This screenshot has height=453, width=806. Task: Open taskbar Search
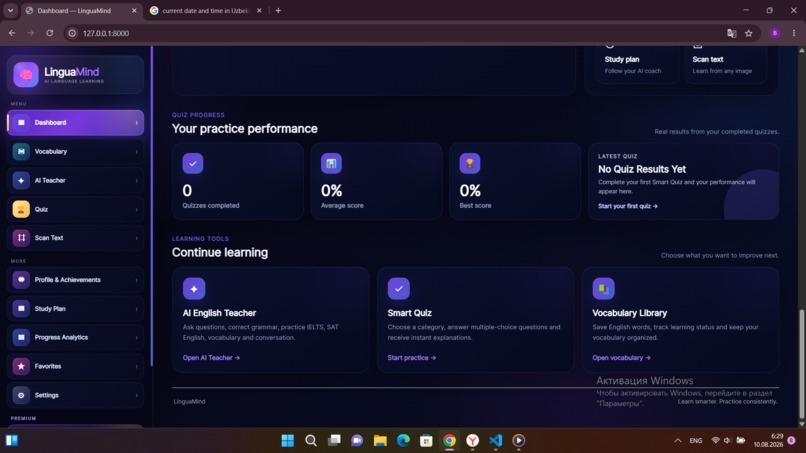click(311, 441)
